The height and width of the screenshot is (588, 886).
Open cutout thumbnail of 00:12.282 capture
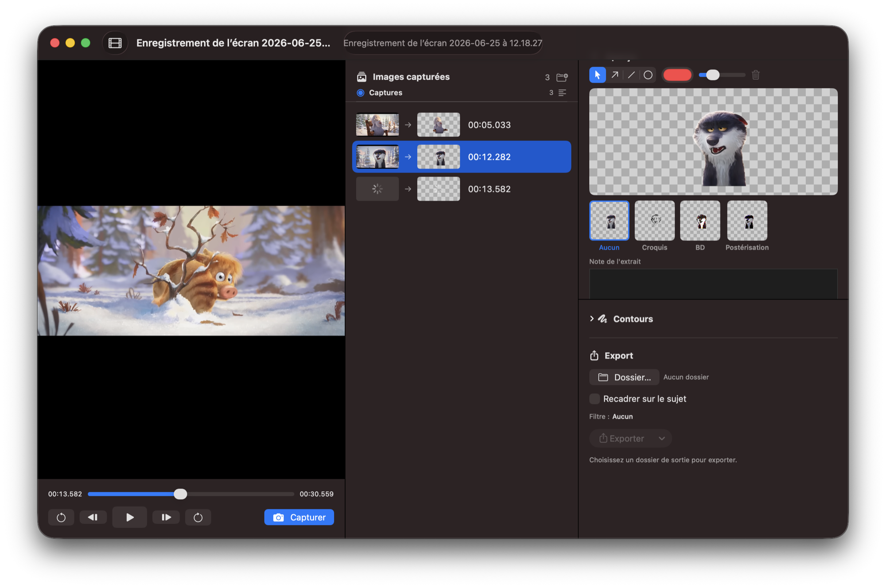439,157
